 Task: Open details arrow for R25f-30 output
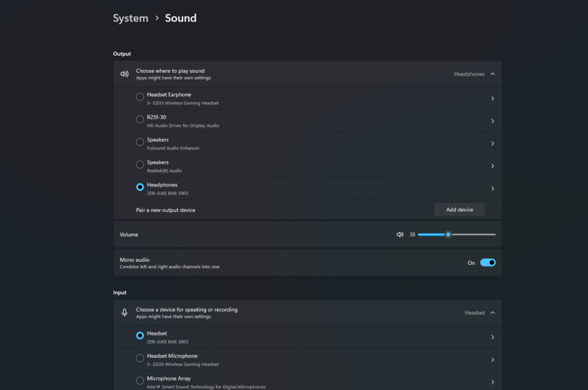(x=492, y=121)
